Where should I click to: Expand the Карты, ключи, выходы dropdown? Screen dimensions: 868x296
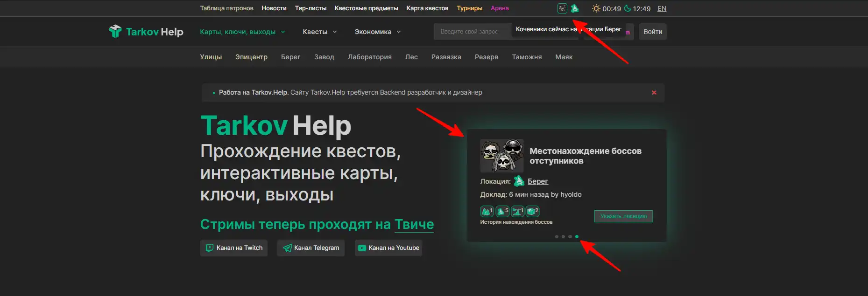242,32
